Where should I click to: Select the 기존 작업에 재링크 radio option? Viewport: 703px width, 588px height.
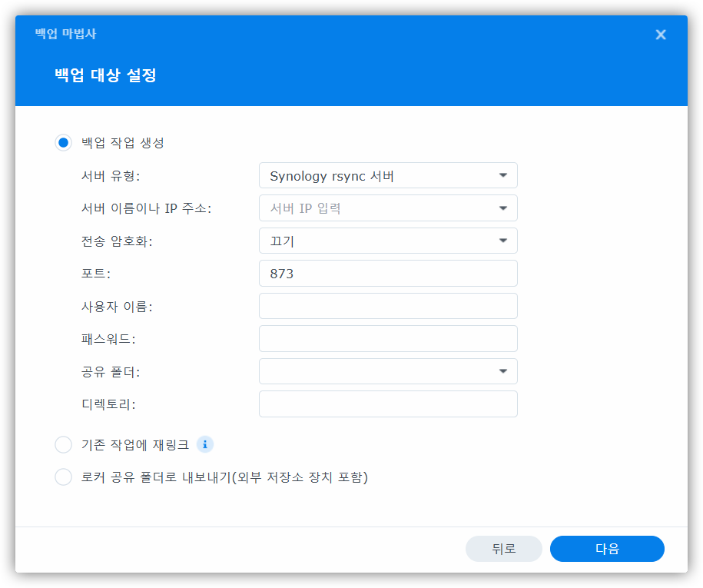[x=64, y=445]
